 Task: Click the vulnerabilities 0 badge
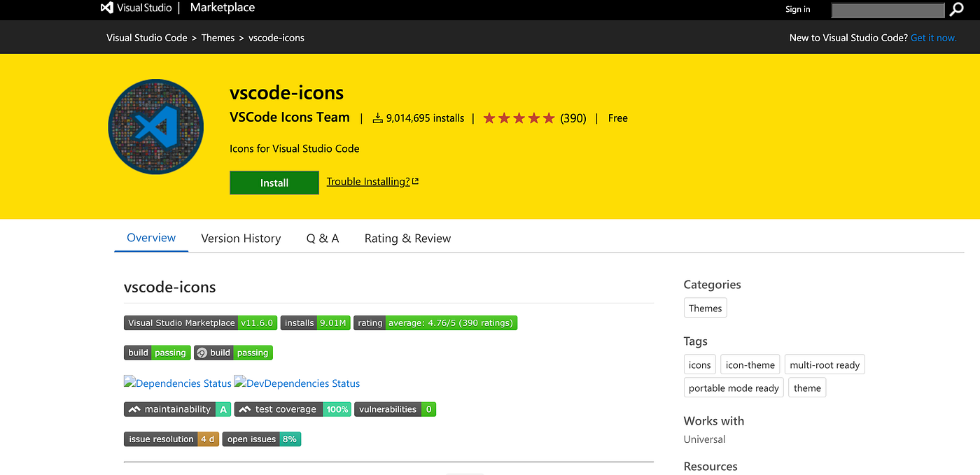click(x=395, y=409)
